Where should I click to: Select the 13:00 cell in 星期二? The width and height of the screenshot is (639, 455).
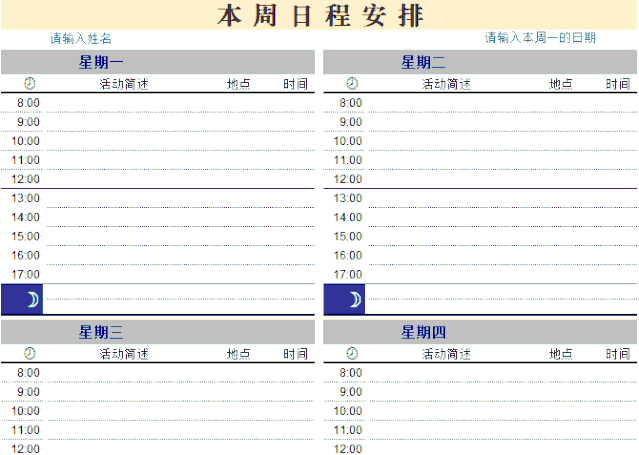point(348,198)
